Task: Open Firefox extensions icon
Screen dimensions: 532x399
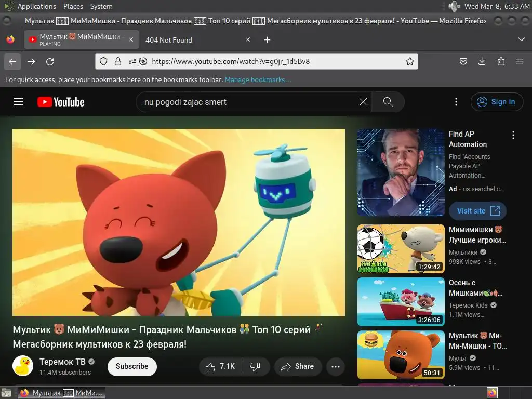Action: tap(501, 61)
